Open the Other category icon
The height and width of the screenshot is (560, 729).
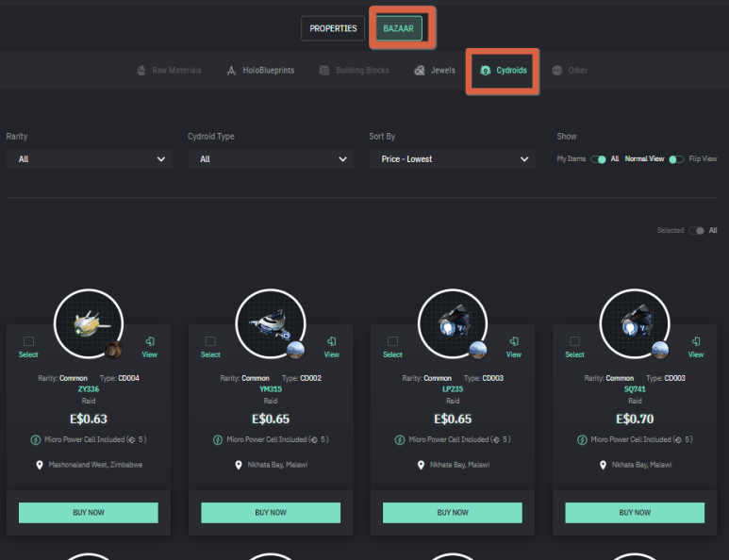(x=557, y=71)
